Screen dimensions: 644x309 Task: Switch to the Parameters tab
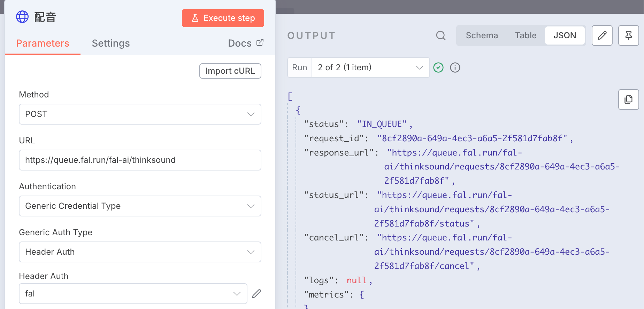point(43,43)
